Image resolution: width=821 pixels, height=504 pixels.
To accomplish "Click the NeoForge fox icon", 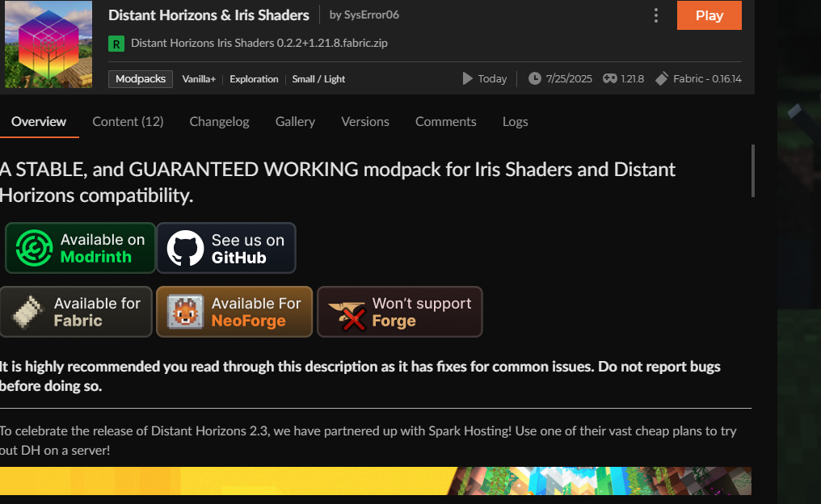I will [x=185, y=312].
